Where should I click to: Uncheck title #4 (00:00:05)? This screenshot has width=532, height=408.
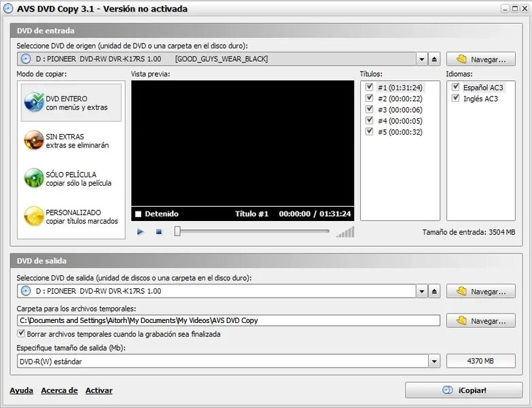pyautogui.click(x=370, y=120)
